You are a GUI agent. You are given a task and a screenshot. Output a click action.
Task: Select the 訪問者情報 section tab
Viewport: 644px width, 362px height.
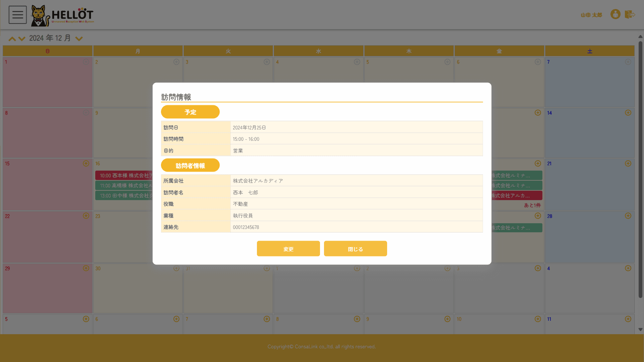click(190, 166)
